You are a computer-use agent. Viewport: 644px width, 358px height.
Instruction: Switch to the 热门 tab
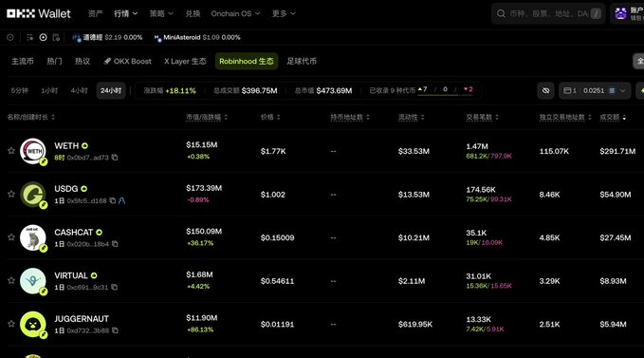pos(54,61)
